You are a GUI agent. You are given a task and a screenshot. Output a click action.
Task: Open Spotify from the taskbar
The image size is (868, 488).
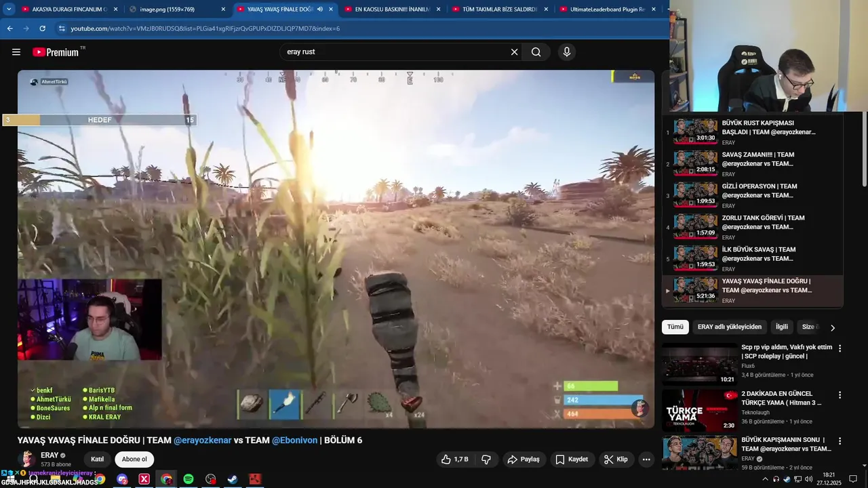tap(189, 479)
